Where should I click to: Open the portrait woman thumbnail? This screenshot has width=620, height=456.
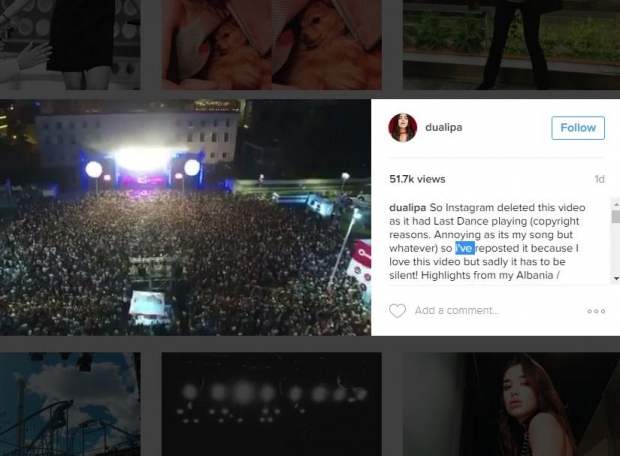pyautogui.click(x=511, y=404)
